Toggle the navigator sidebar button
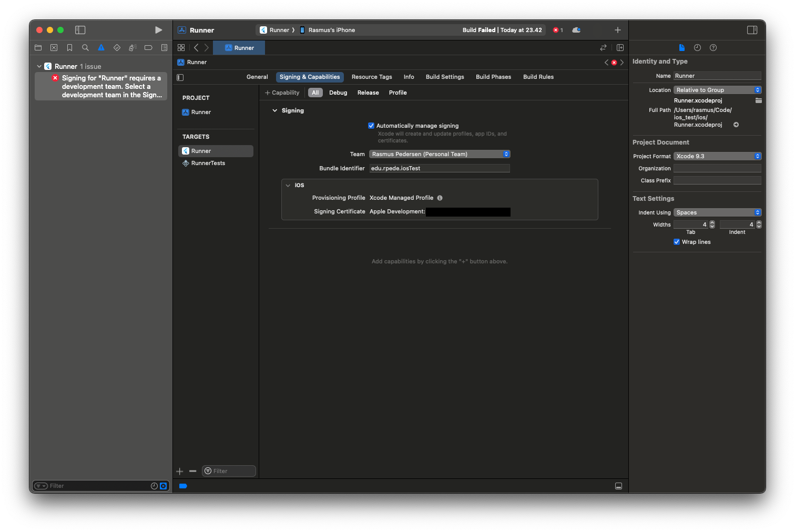Image resolution: width=795 pixels, height=532 pixels. (80, 30)
